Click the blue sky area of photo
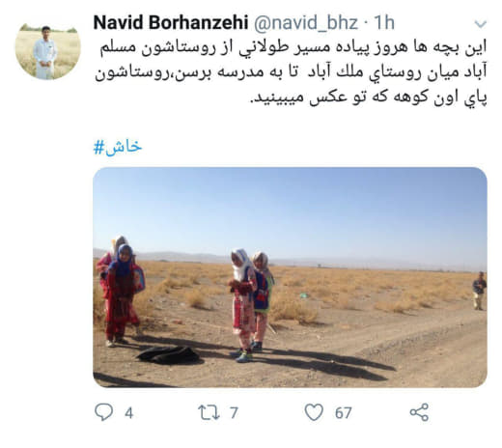Screen dimensions: 502x448 tap(290, 210)
